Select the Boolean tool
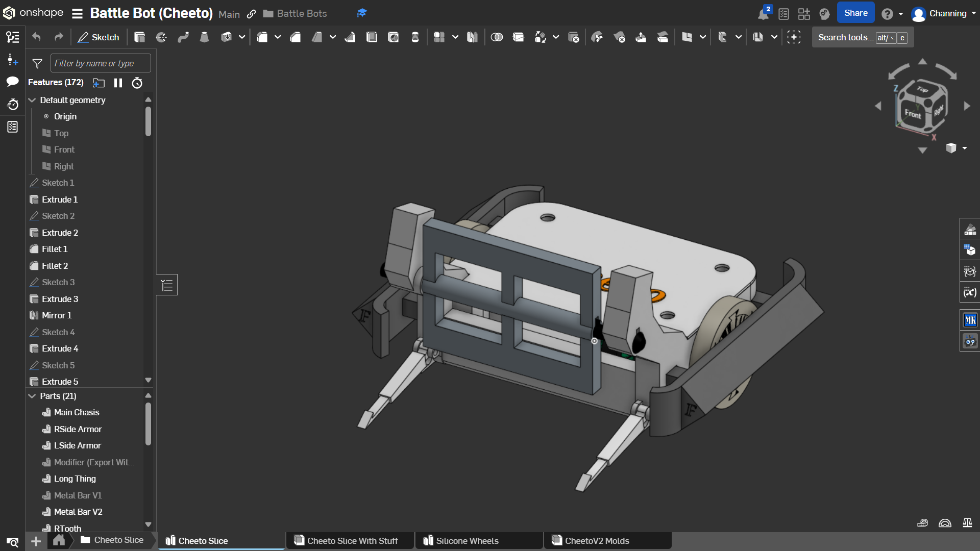This screenshot has width=980, height=551. click(497, 37)
